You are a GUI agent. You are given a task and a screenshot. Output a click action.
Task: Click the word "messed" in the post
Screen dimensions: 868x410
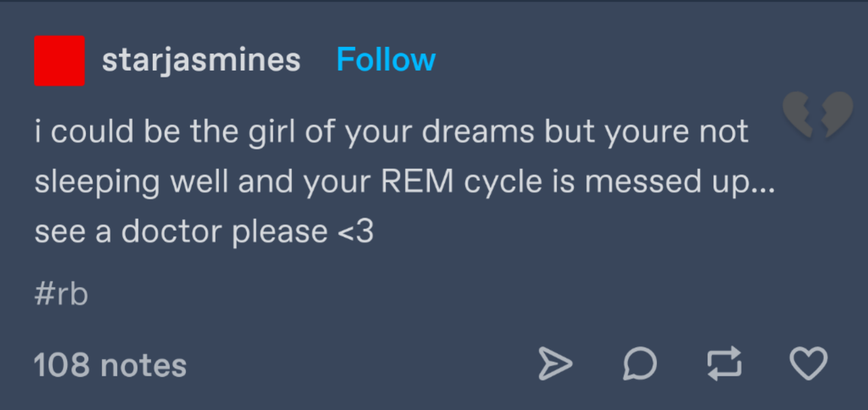point(643,182)
